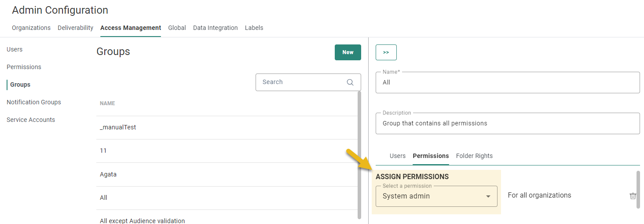Edit the group Name field
Screen dimensions: 644x224
[507, 83]
